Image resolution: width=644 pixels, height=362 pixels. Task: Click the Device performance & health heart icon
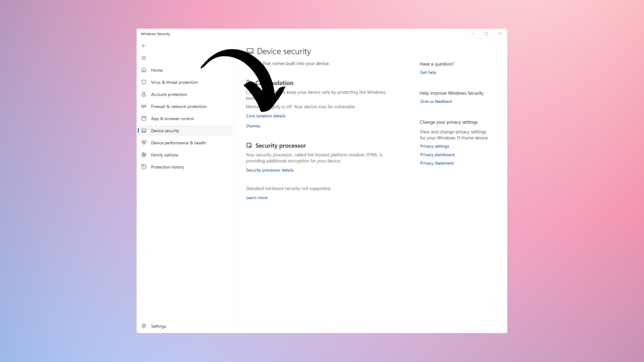coord(144,143)
